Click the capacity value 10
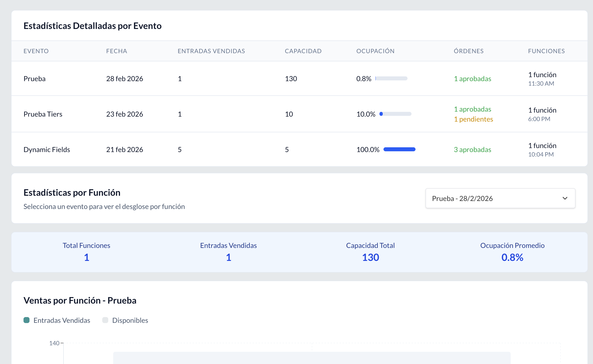 tap(289, 114)
